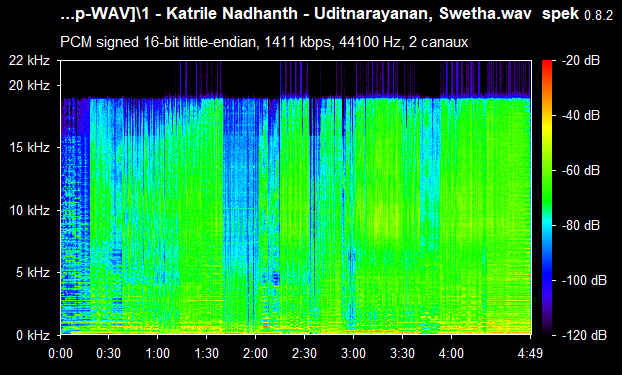
Task: Click the 10 kHz frequency axis label
Action: point(30,210)
